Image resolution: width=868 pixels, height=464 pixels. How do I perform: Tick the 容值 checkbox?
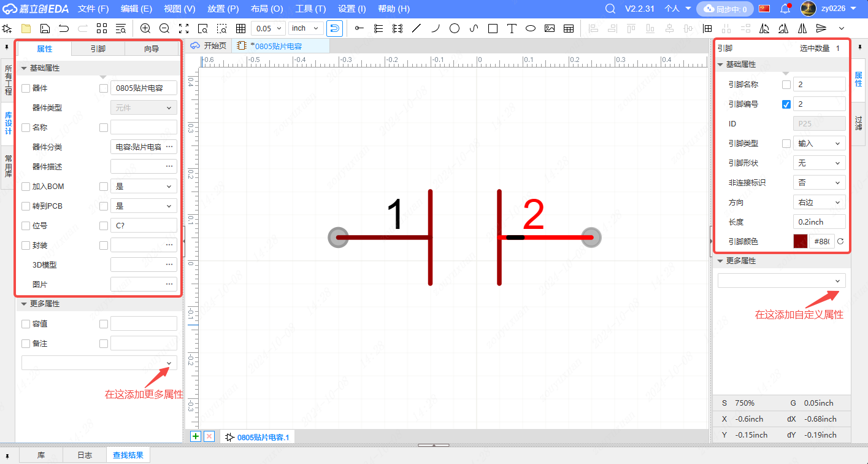[26, 324]
